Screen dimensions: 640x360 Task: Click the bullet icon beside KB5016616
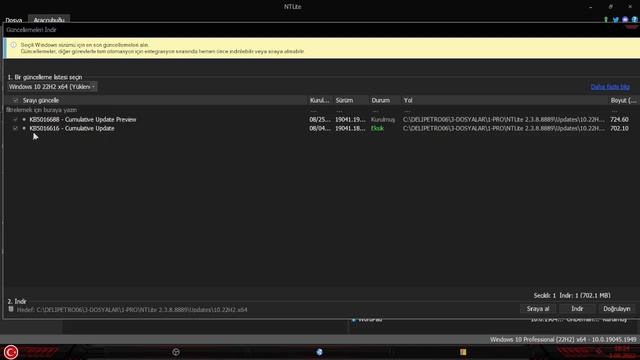[24, 128]
